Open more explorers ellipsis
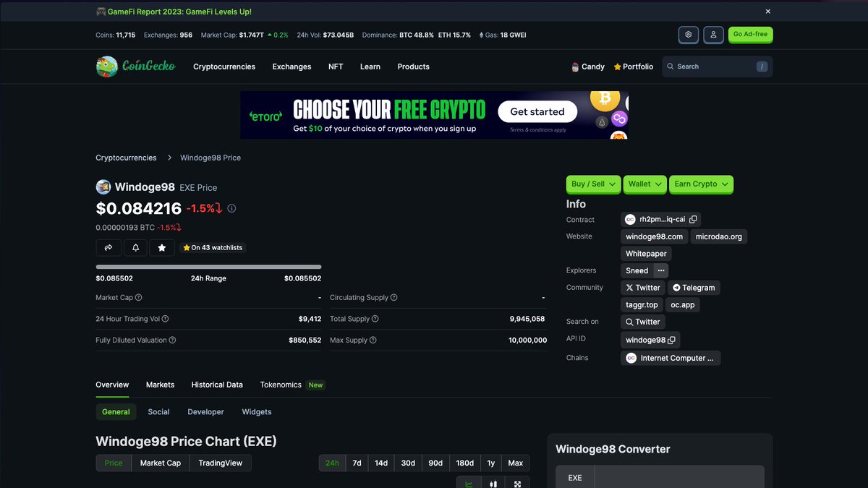The width and height of the screenshot is (868, 488). 661,270
